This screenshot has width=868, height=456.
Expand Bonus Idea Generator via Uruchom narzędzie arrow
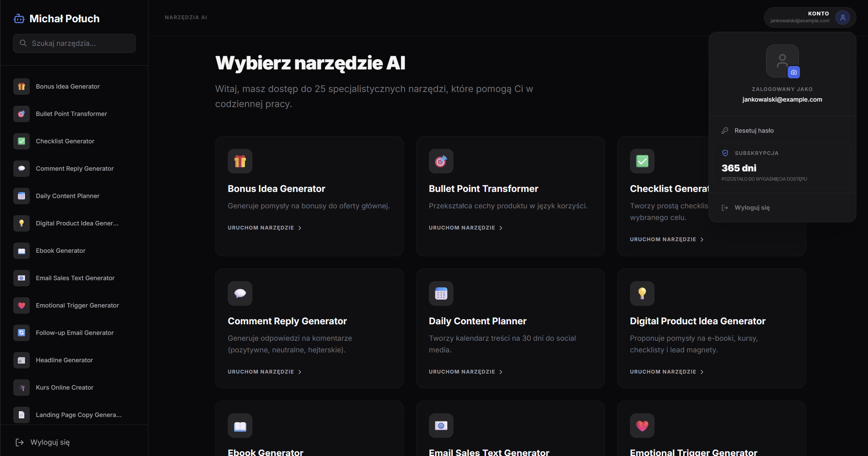click(300, 228)
